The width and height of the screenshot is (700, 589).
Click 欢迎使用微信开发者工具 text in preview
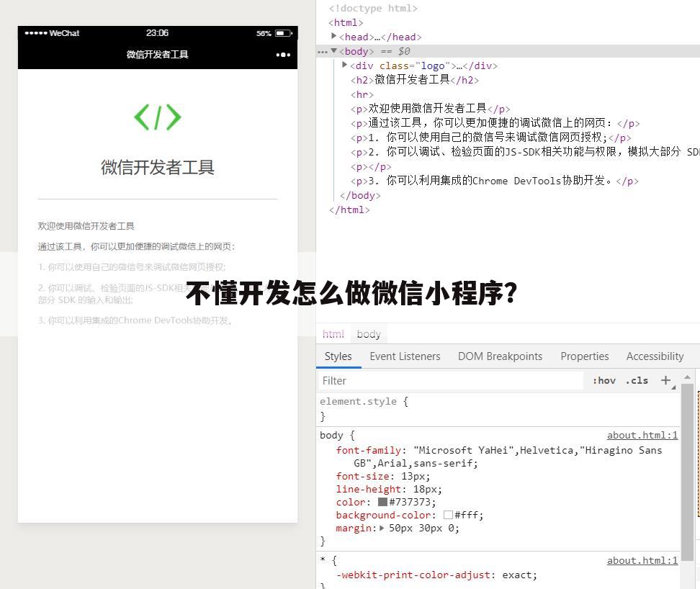point(86,226)
